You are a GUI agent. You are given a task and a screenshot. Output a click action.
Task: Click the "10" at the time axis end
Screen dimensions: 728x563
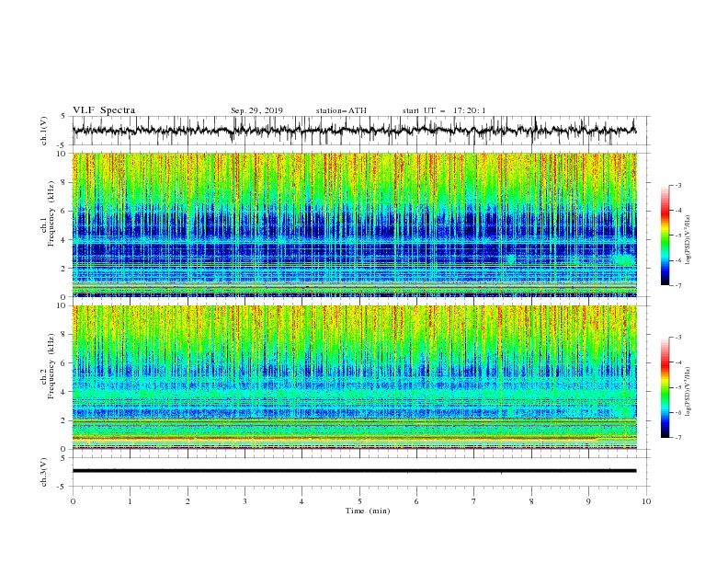click(x=646, y=501)
